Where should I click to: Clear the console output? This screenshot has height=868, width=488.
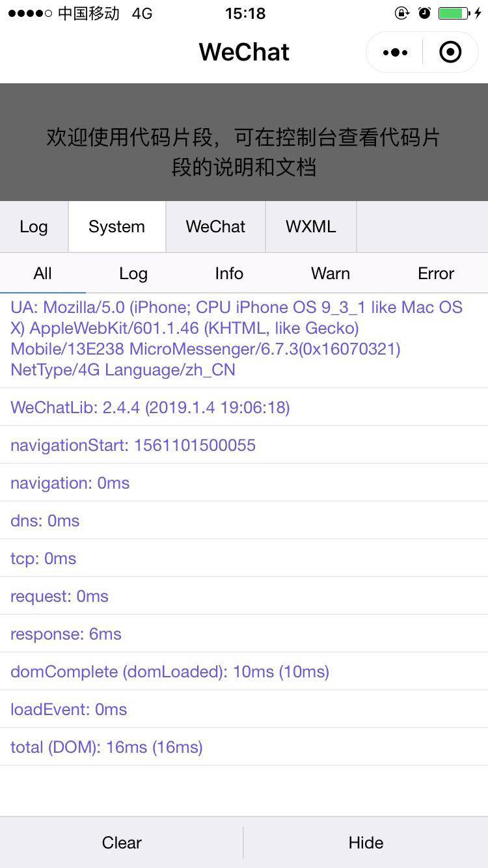(122, 843)
